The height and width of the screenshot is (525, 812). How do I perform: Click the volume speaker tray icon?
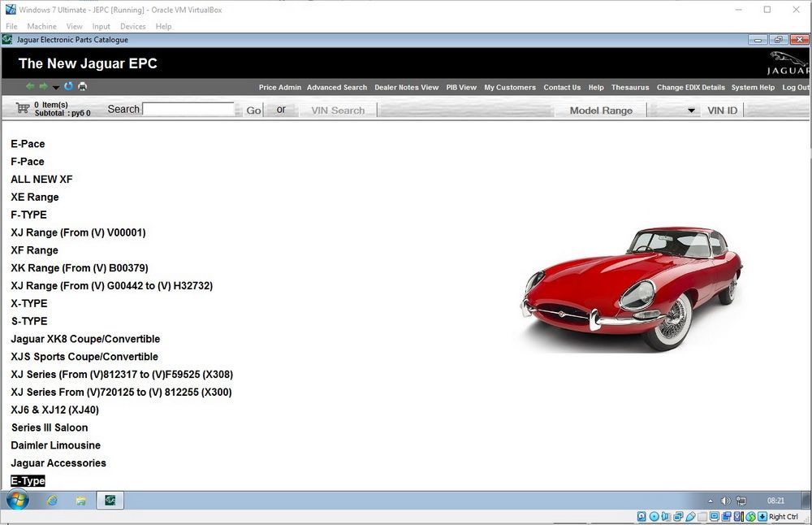725,501
